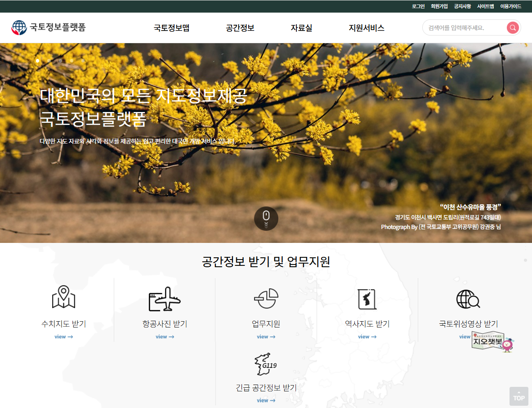Select the 업무지원 pie chart icon
This screenshot has height=408, width=532.
pyautogui.click(x=266, y=299)
